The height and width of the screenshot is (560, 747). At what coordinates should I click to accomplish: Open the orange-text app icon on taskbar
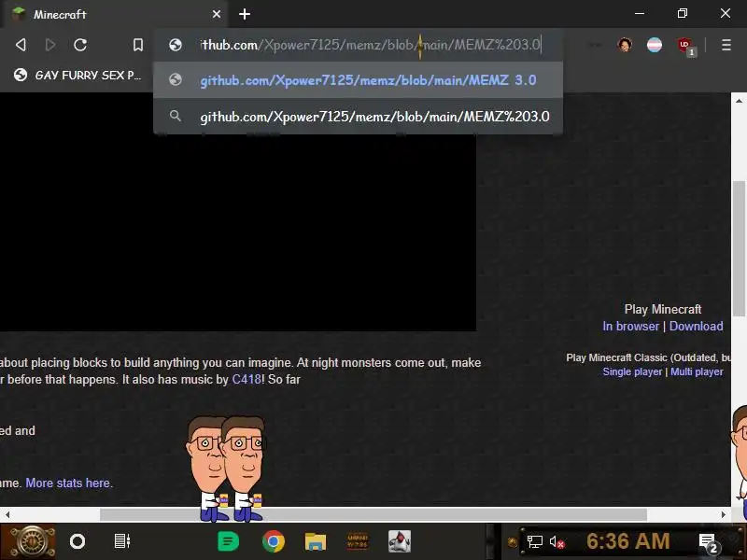pyautogui.click(x=358, y=541)
